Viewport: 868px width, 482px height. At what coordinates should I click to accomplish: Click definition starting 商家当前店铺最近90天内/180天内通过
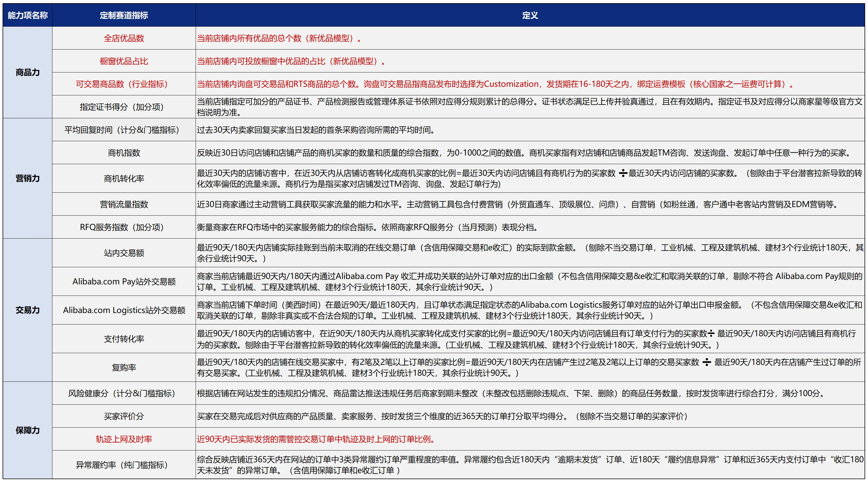tap(530, 282)
